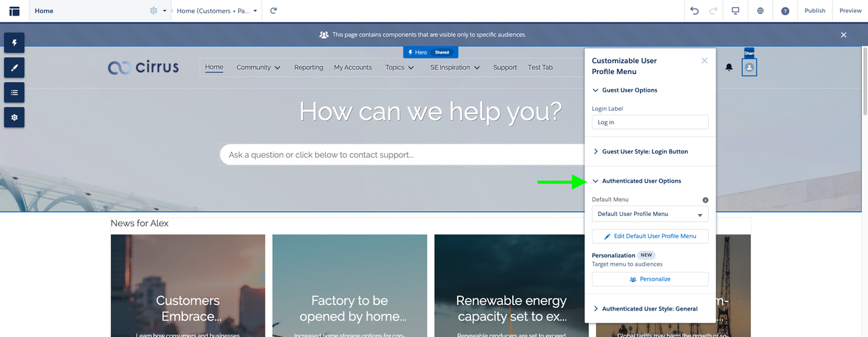
Task: Refresh the page with the reload icon
Action: [x=273, y=11]
